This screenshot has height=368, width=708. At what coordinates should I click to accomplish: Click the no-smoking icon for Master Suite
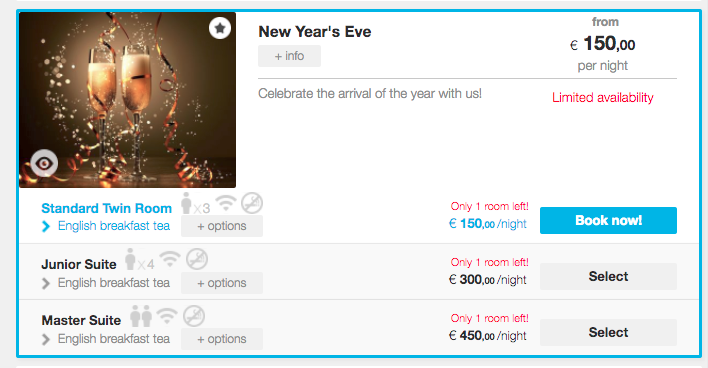(x=194, y=316)
